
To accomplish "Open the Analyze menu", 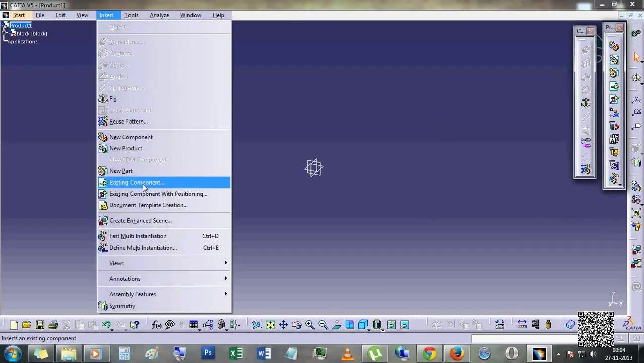I will tap(159, 15).
